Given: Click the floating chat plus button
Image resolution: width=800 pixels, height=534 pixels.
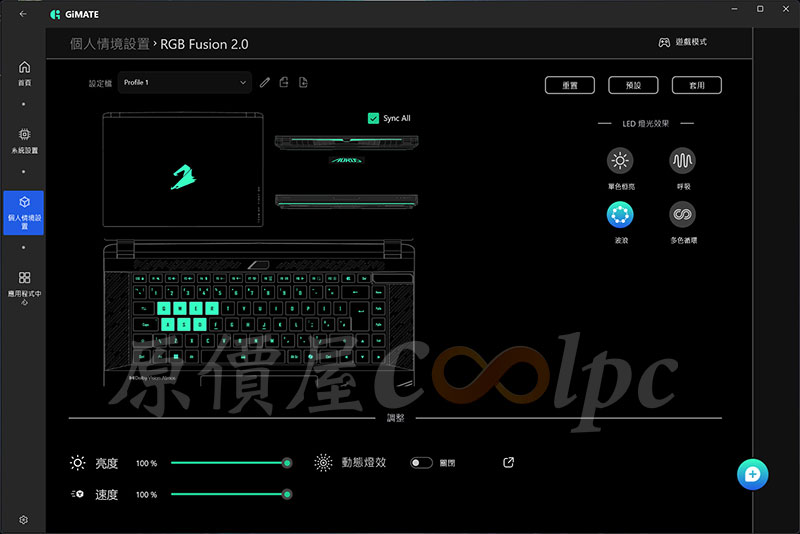Looking at the screenshot, I should (752, 474).
